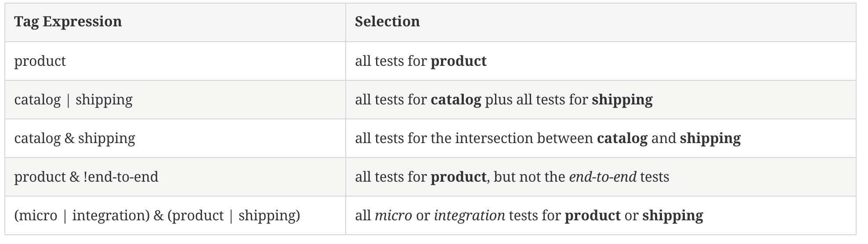Click italic 'end-to-end' in selection column

point(603,177)
